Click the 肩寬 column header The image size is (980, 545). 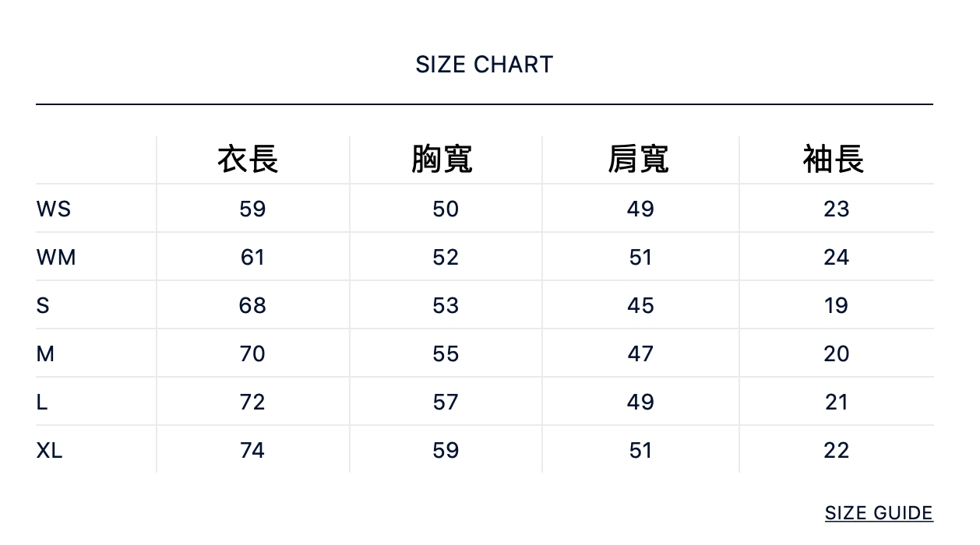pos(638,160)
